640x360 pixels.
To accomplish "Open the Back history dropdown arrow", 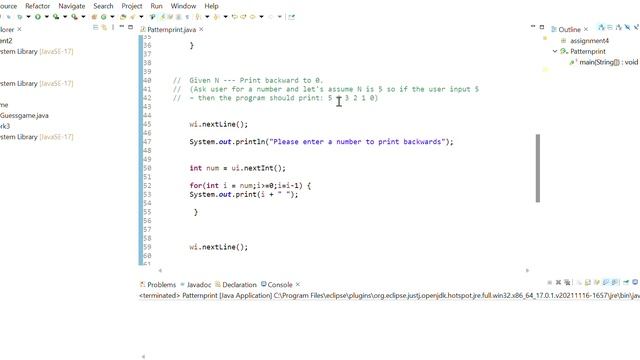I will 261,17.
